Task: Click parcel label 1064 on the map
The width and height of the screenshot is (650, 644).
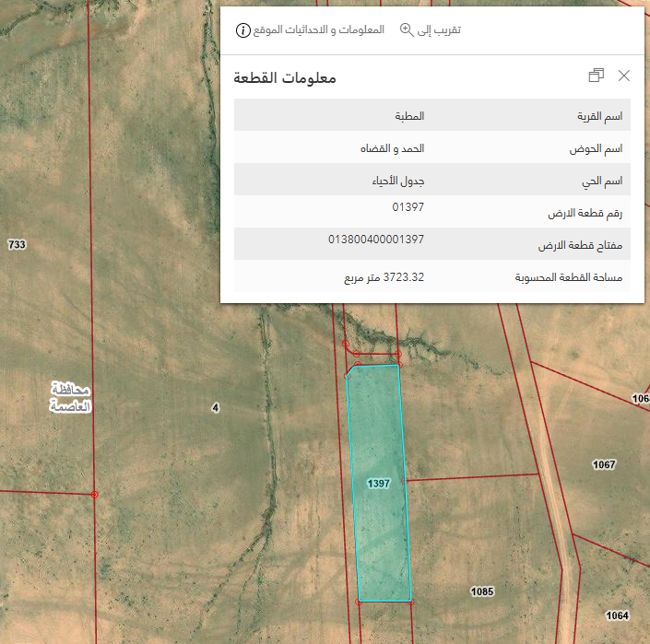Action: pyautogui.click(x=617, y=615)
